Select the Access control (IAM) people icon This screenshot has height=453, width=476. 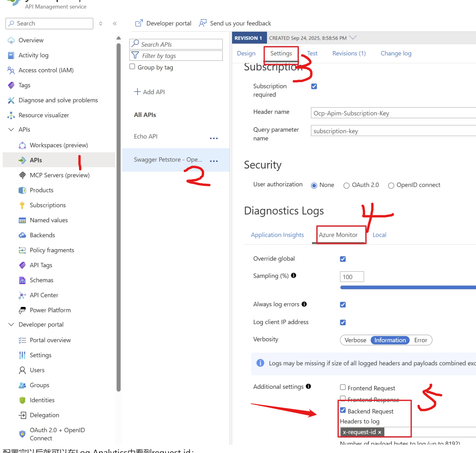[11, 70]
